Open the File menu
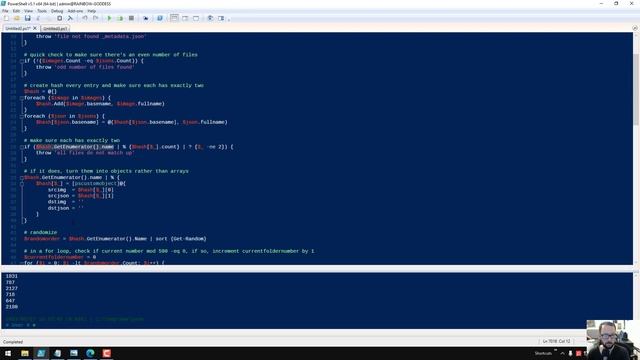Screen dimensions: 640x360 click(5, 11)
